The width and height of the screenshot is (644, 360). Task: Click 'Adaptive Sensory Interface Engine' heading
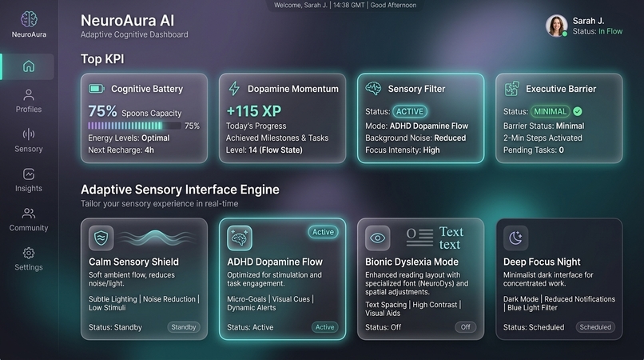point(180,190)
